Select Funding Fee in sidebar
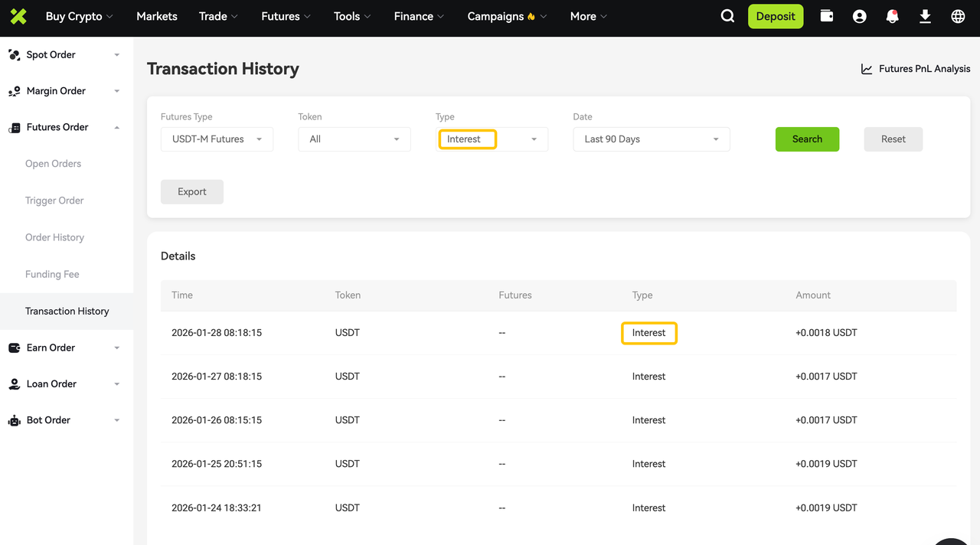Viewport: 980px width, 545px height. pyautogui.click(x=52, y=274)
